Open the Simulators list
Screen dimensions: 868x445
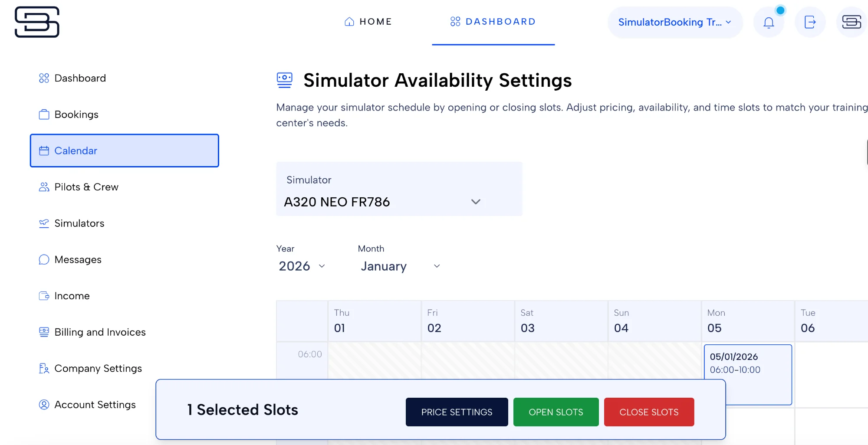point(79,223)
